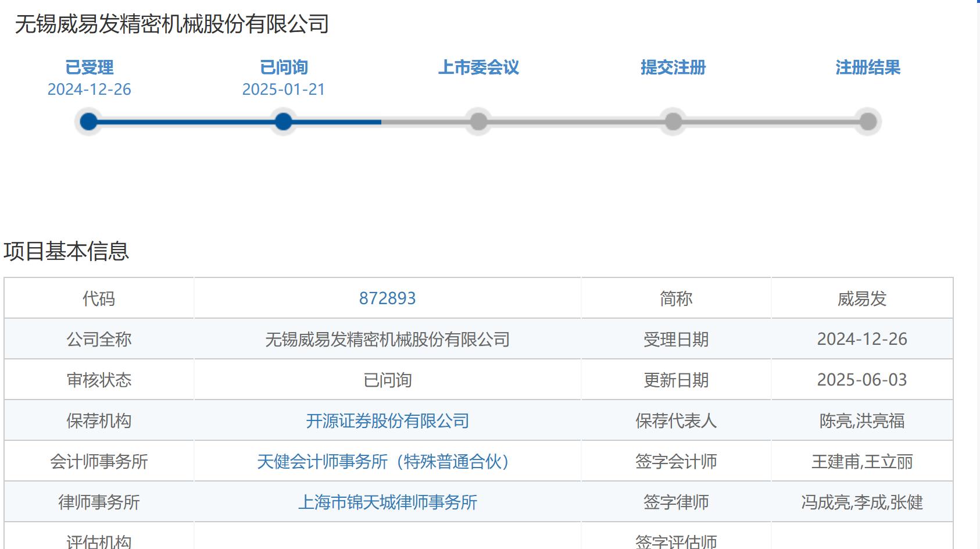Image resolution: width=980 pixels, height=549 pixels.
Task: Open the stock code 872893 link
Action: [388, 298]
